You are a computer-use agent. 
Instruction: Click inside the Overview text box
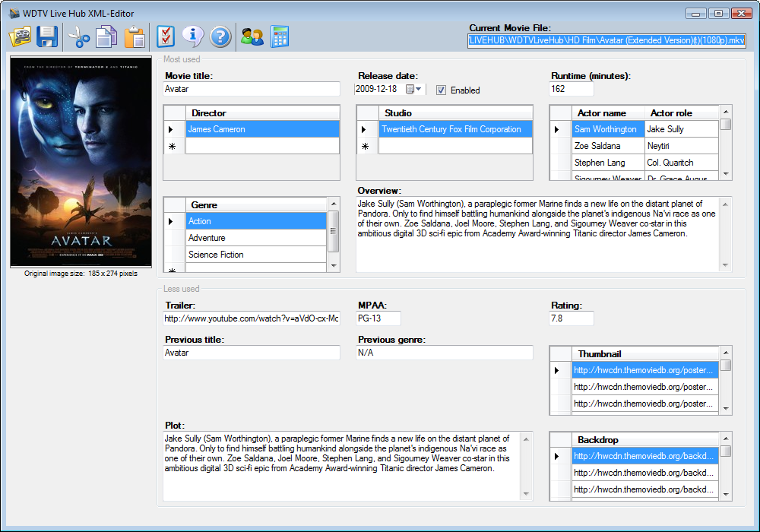(x=537, y=234)
